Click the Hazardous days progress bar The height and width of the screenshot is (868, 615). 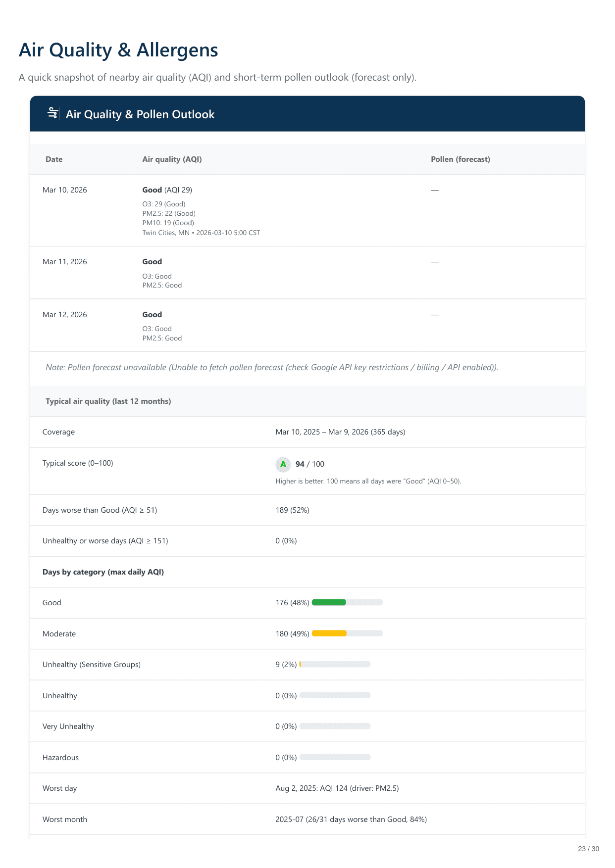335,757
